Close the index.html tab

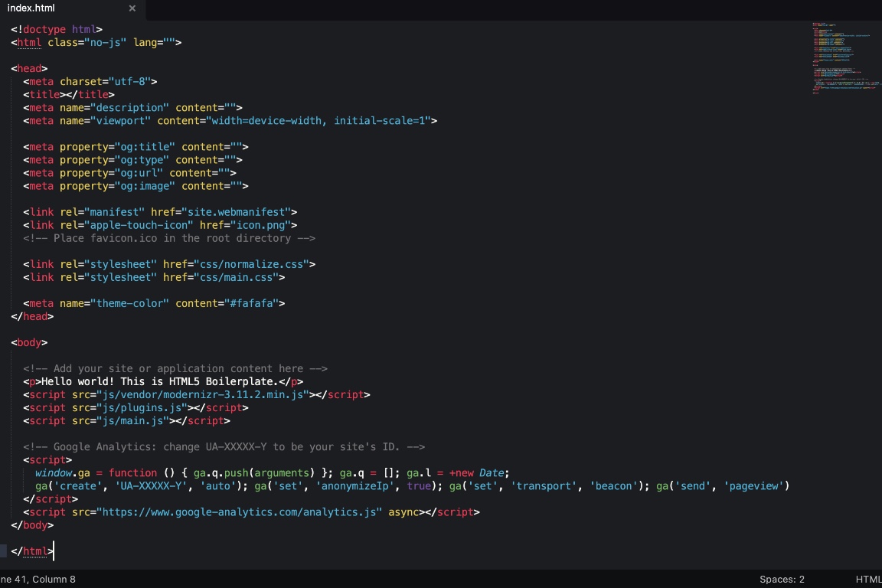(132, 8)
